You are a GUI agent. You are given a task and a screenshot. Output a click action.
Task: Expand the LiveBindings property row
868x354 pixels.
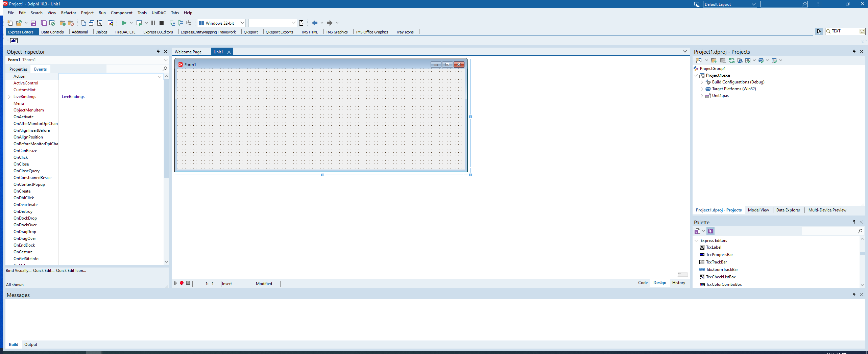(x=9, y=97)
